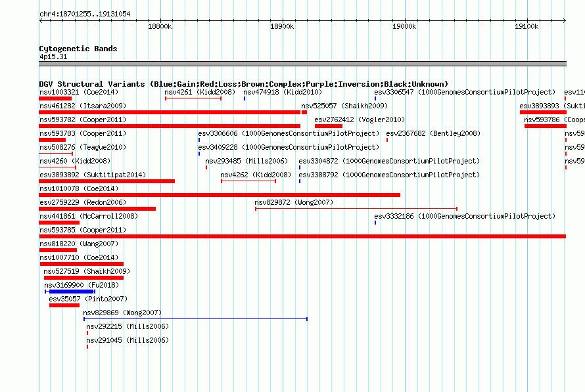Click esv3306606 1000GenomesConsortiumPilotProject label

[289, 133]
